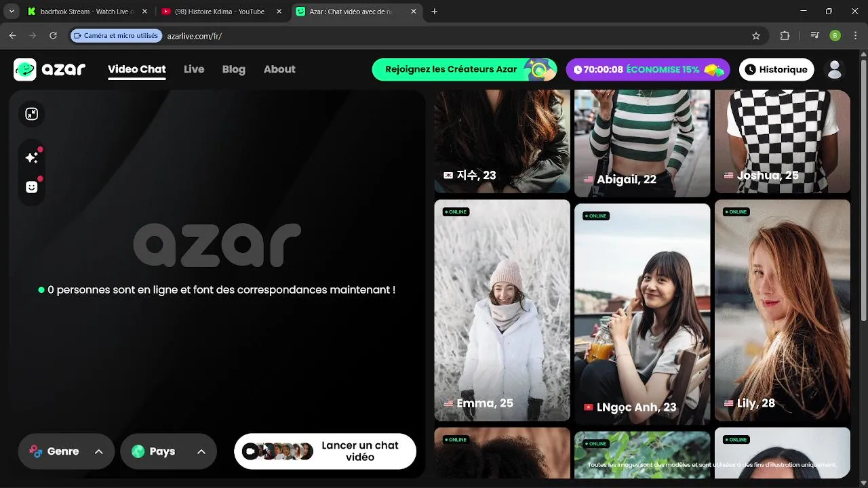Open Chrome profile B avatar
The width and height of the screenshot is (868, 488).
(x=835, y=36)
